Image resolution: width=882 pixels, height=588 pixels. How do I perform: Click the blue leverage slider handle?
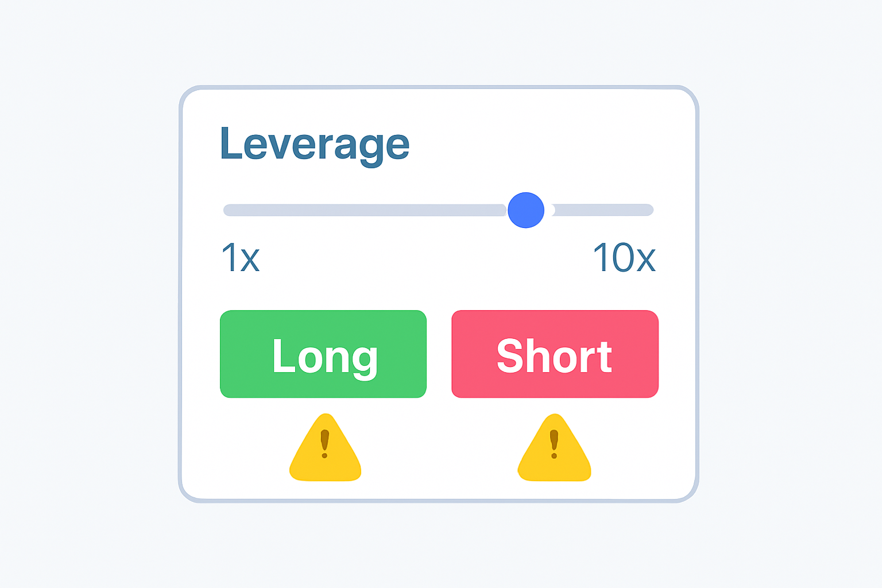pyautogui.click(x=526, y=210)
